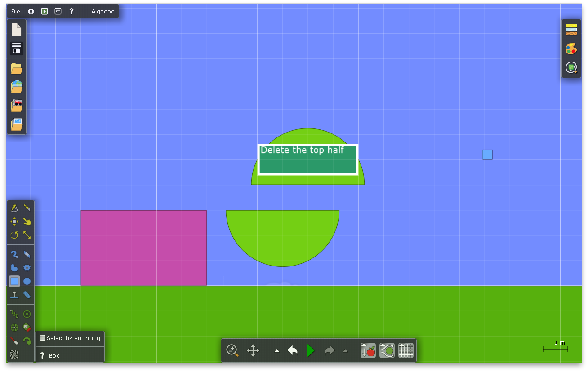
Task: Toggle gravity with the apple icon
Action: tap(368, 350)
